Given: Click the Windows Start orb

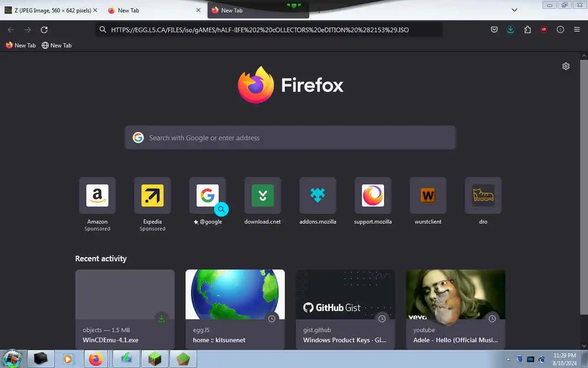Looking at the screenshot, I should 12,359.
